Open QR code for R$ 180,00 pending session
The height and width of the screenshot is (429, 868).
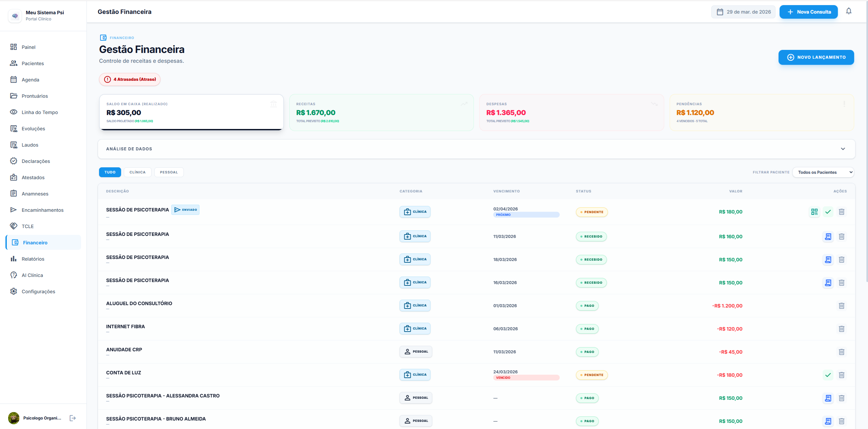pos(814,212)
